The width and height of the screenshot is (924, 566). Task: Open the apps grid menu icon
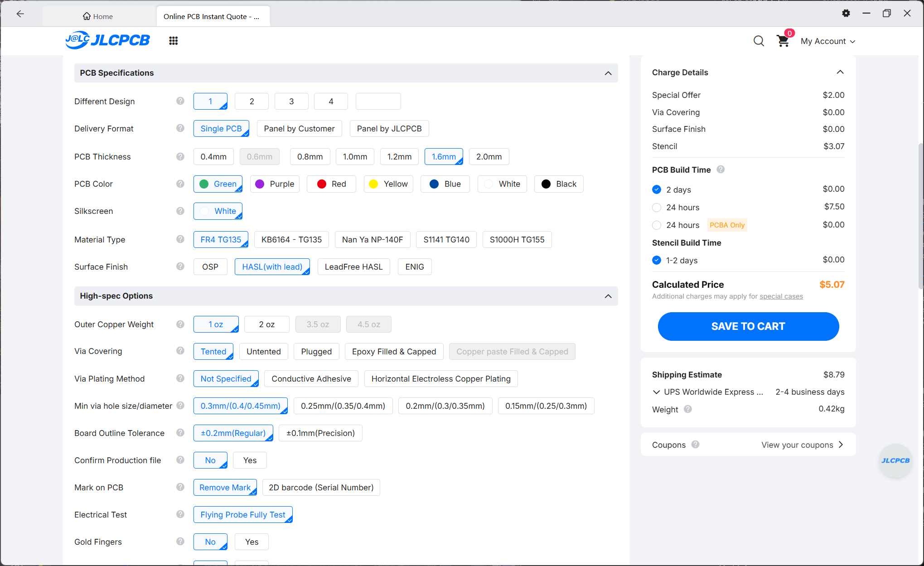coord(173,41)
